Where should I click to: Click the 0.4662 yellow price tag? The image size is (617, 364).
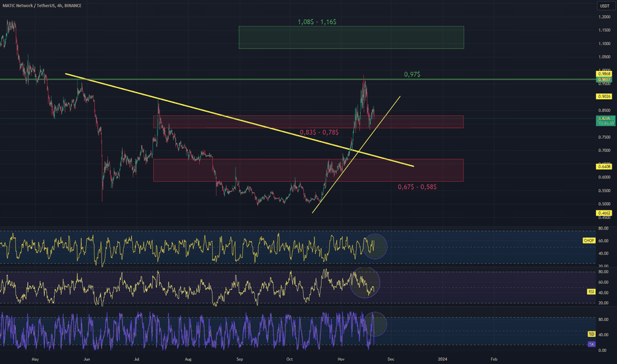click(604, 213)
